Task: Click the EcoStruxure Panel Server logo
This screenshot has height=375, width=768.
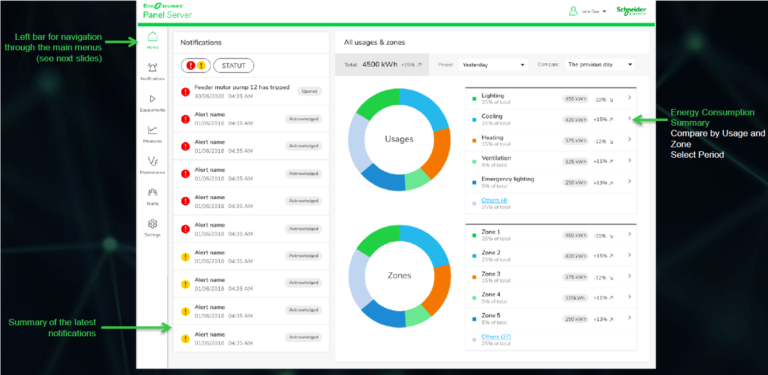Action: point(168,11)
